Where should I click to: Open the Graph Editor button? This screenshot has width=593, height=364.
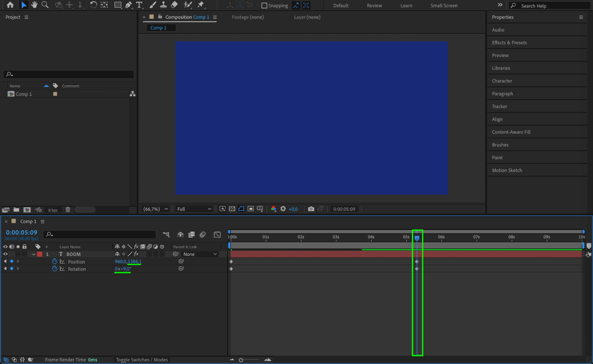(x=217, y=235)
